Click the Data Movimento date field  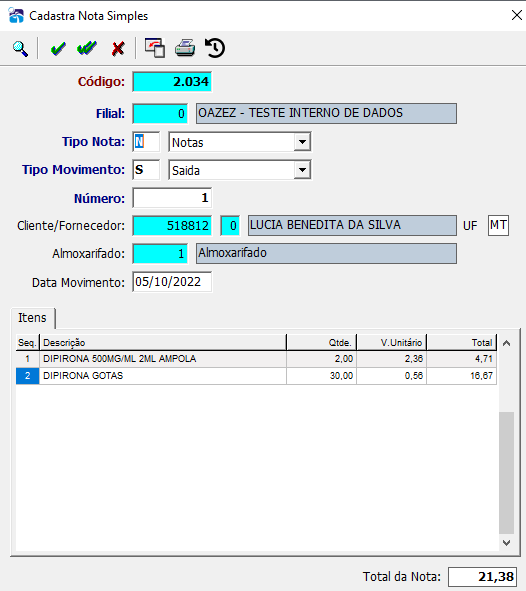click(172, 282)
